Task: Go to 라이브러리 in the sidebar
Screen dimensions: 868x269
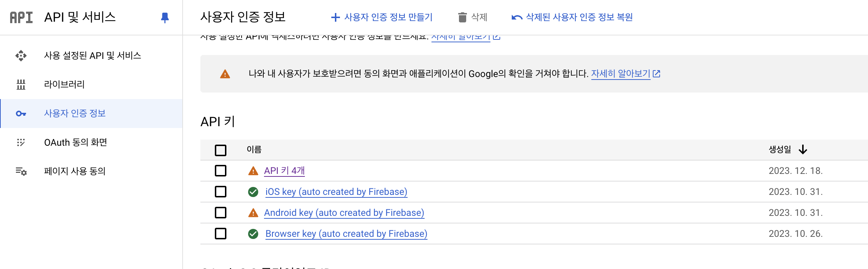Action: point(91,85)
